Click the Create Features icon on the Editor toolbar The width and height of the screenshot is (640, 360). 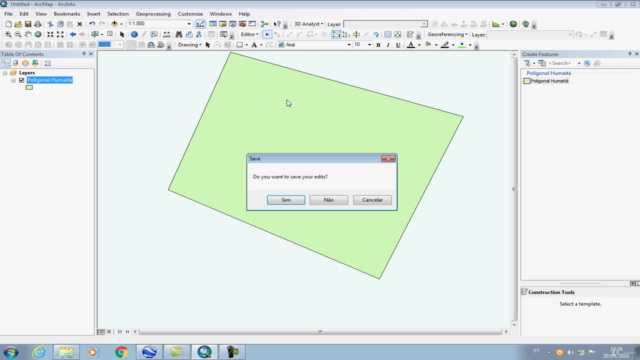pyautogui.click(x=410, y=35)
